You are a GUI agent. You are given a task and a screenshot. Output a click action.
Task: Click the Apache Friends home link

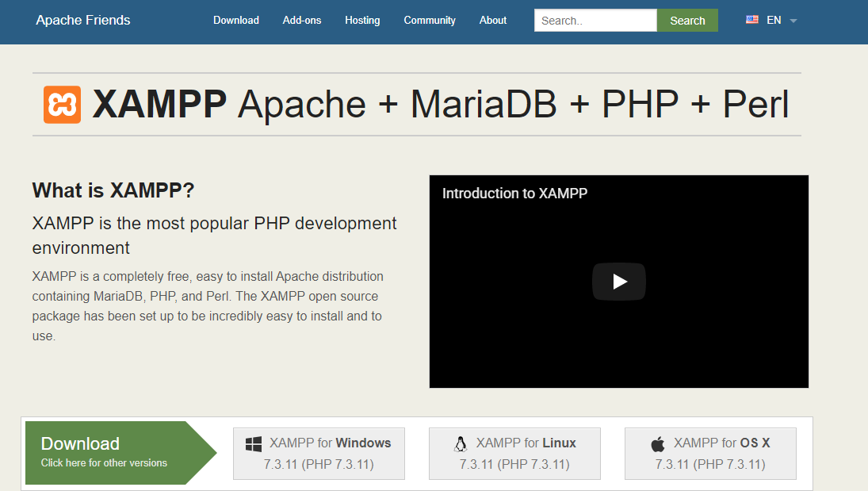tap(82, 20)
